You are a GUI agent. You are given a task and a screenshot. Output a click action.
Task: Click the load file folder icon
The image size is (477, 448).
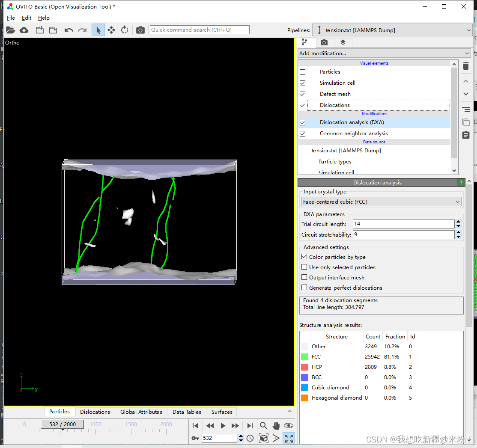pyautogui.click(x=10, y=30)
